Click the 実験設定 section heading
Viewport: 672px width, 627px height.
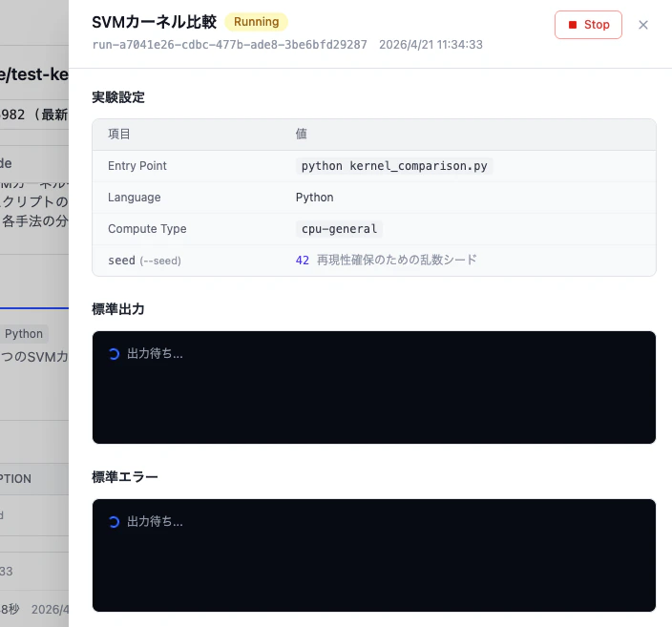click(x=118, y=97)
